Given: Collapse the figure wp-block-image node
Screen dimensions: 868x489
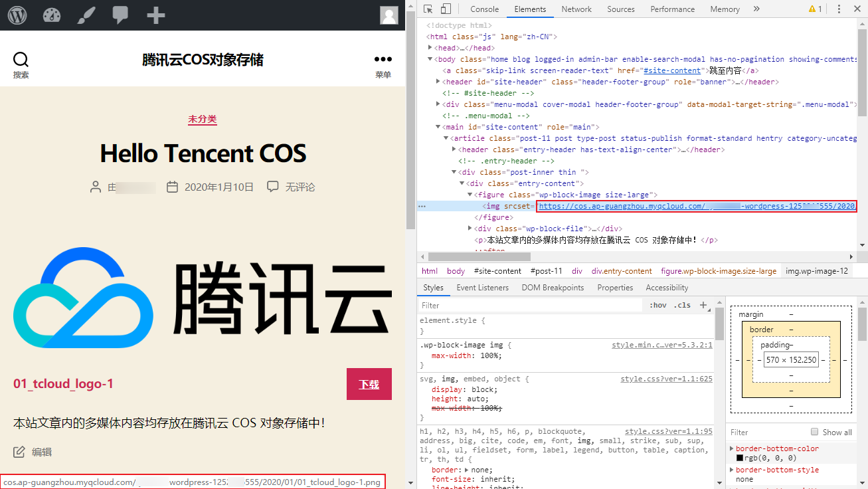Looking at the screenshot, I should (x=470, y=195).
